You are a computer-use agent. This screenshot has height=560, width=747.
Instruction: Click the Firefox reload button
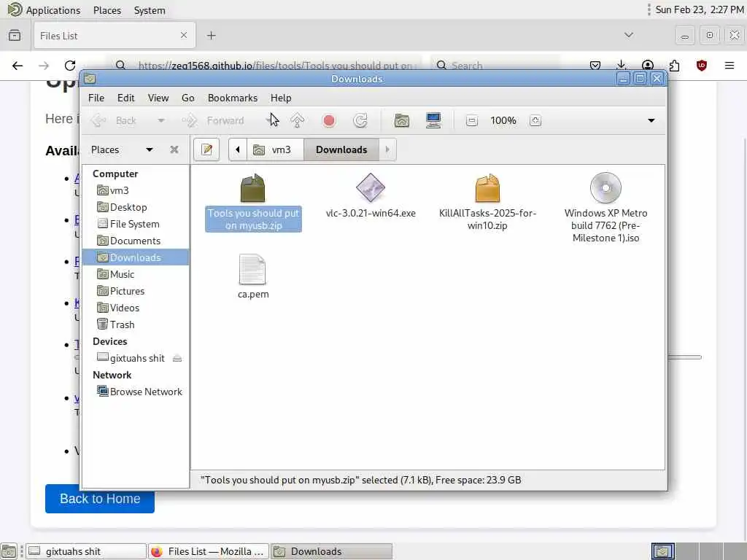pos(70,66)
